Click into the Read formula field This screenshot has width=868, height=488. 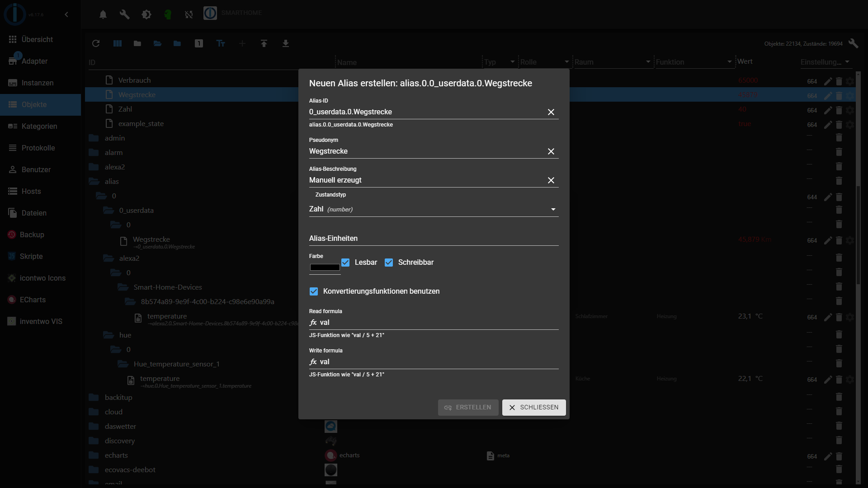coord(434,323)
